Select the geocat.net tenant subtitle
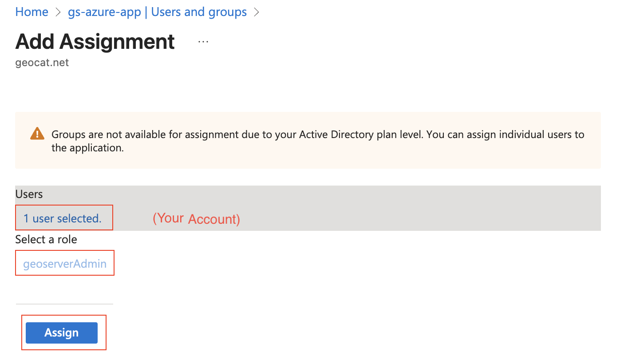Screen dimensions: 624x364 [42, 63]
